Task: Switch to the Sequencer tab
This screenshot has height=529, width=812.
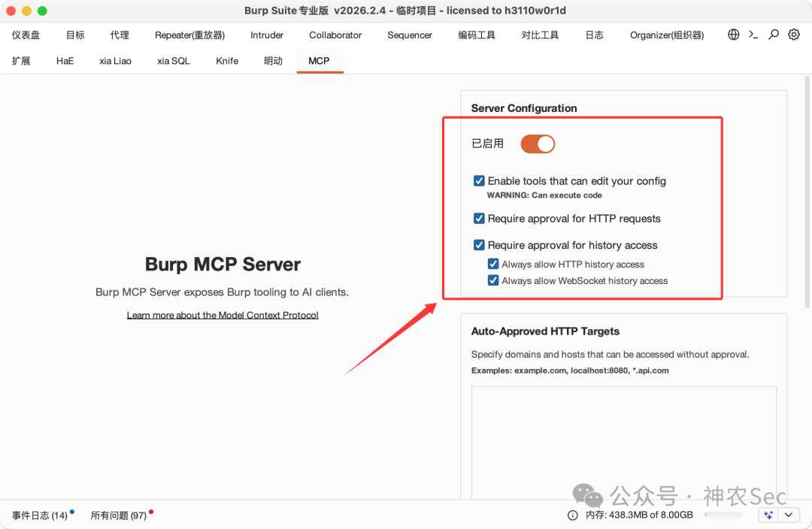Action: point(410,35)
